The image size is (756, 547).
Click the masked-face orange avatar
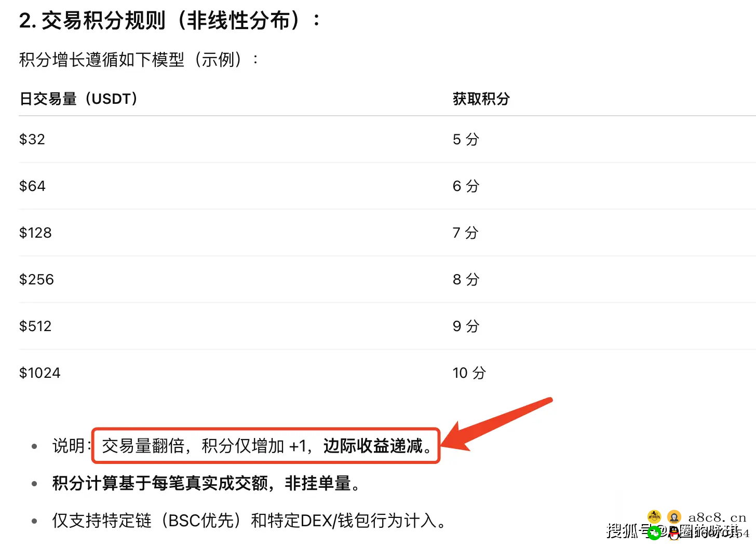tap(674, 517)
